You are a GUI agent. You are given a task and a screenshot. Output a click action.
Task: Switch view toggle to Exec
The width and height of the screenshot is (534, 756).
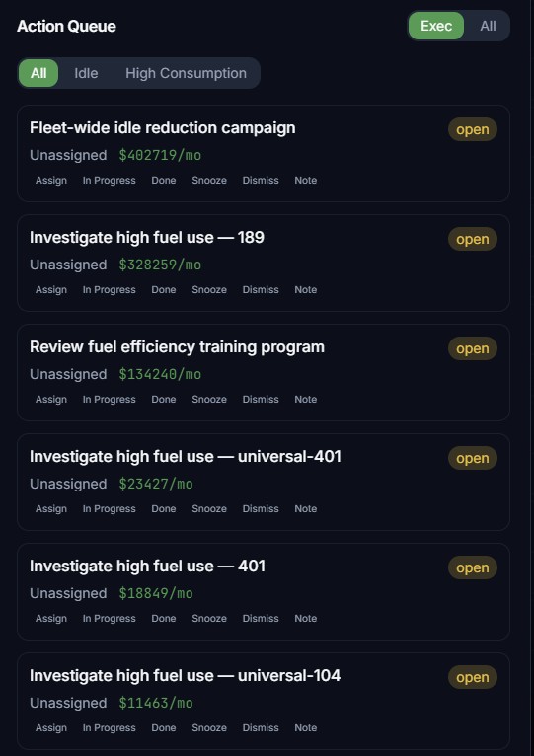[435, 26]
